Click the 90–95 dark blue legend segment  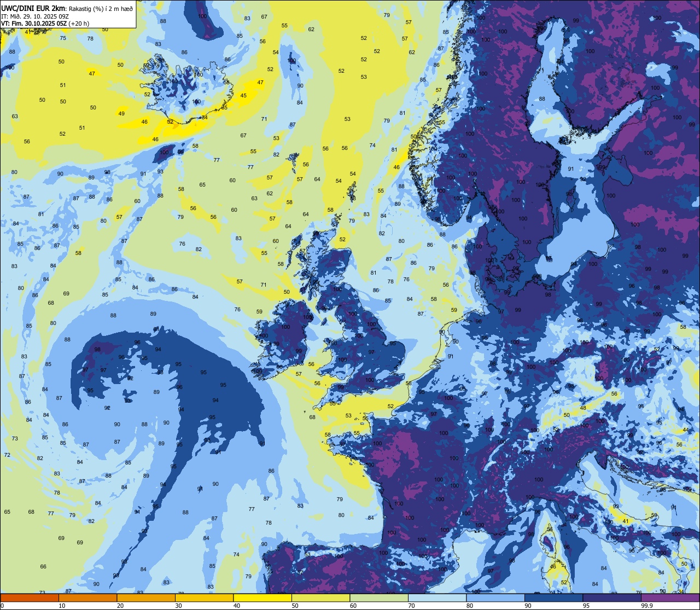553,597
